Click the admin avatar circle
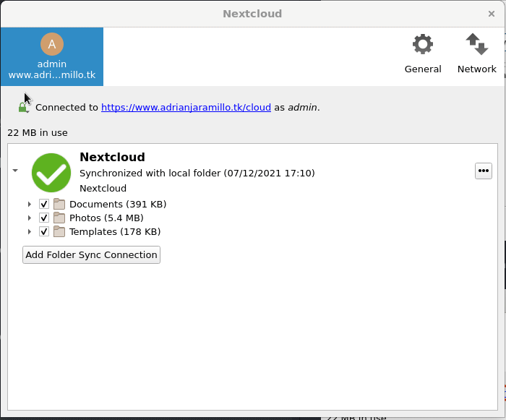The height and width of the screenshot is (420, 506). 52,44
